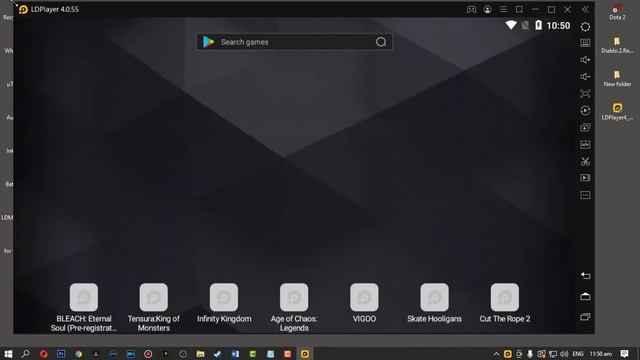The height and width of the screenshot is (360, 640).
Task: Click the LDPlayer icon in the taskbar
Action: point(305,353)
